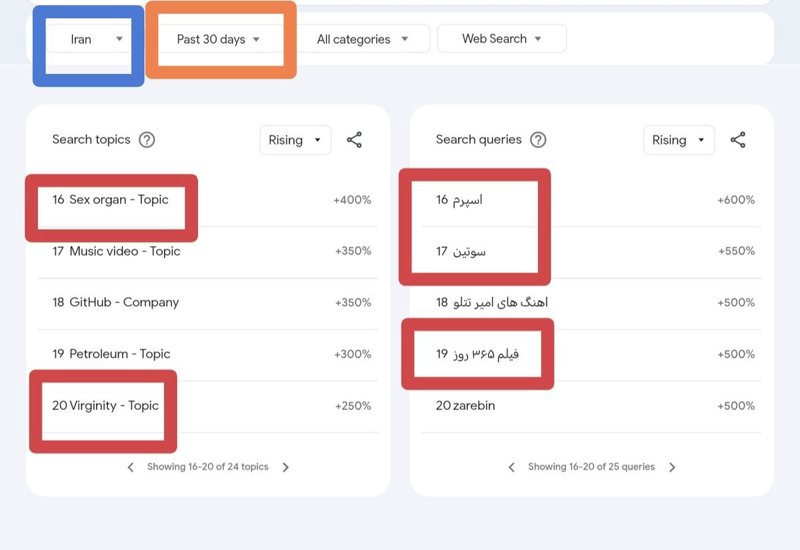Change Rising filter in Search topics
The width and height of the screenshot is (800, 550).
click(x=295, y=140)
